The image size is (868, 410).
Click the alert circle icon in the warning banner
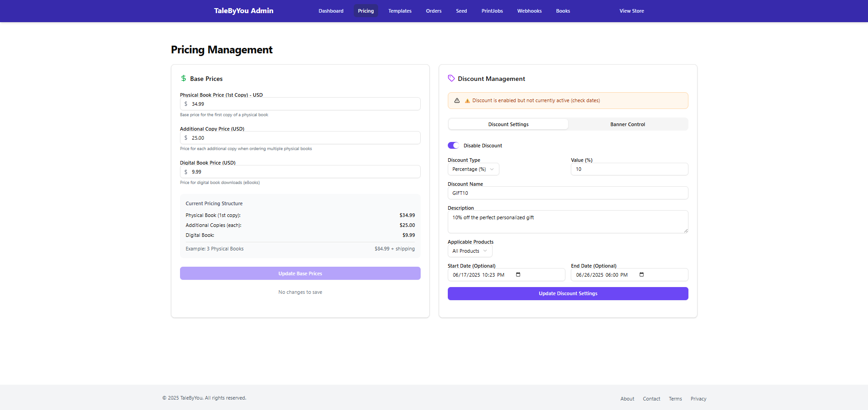pos(457,100)
